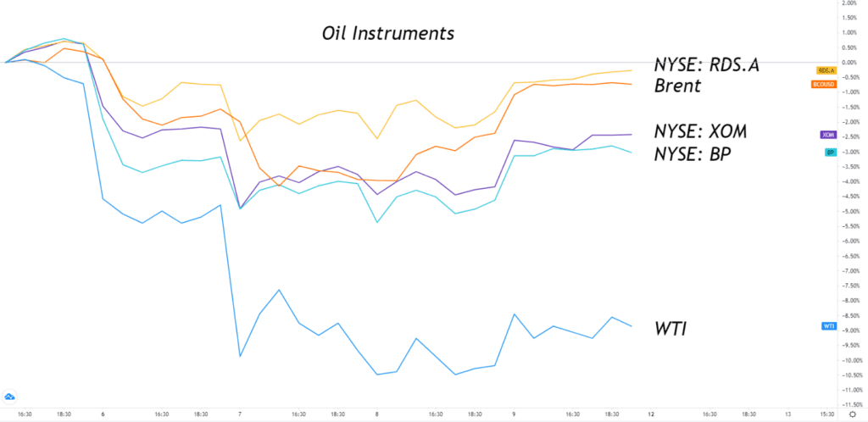Click the day '7' marker on time axis
Viewport: 868px width, 422px height.
pyautogui.click(x=240, y=414)
